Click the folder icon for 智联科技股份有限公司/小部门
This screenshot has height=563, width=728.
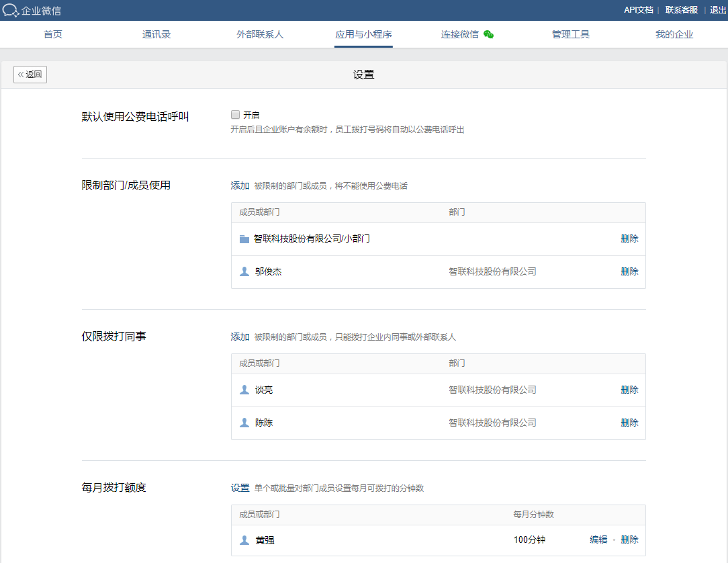coord(244,239)
